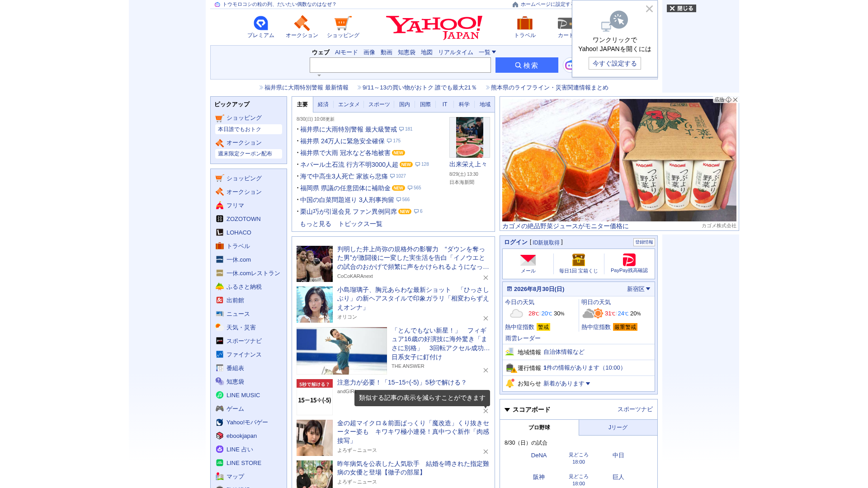Open the 新宿区 location dropdown
This screenshot has height=488, width=868.
click(638, 289)
